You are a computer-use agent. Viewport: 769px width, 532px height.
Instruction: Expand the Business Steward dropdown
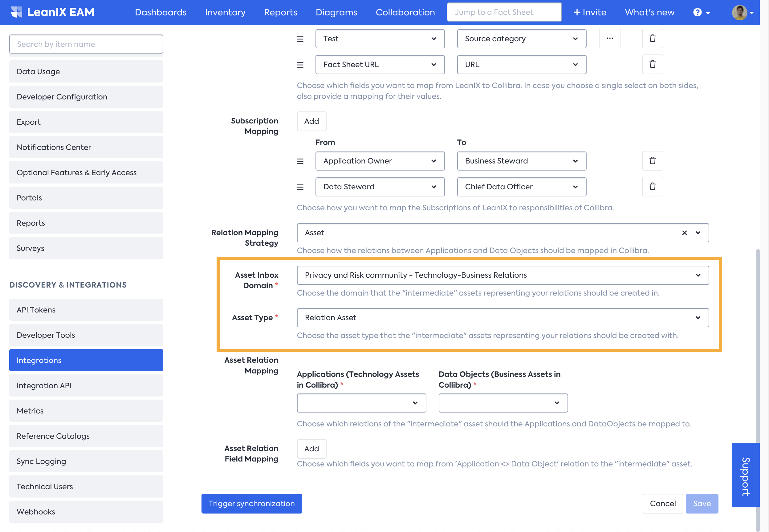521,161
